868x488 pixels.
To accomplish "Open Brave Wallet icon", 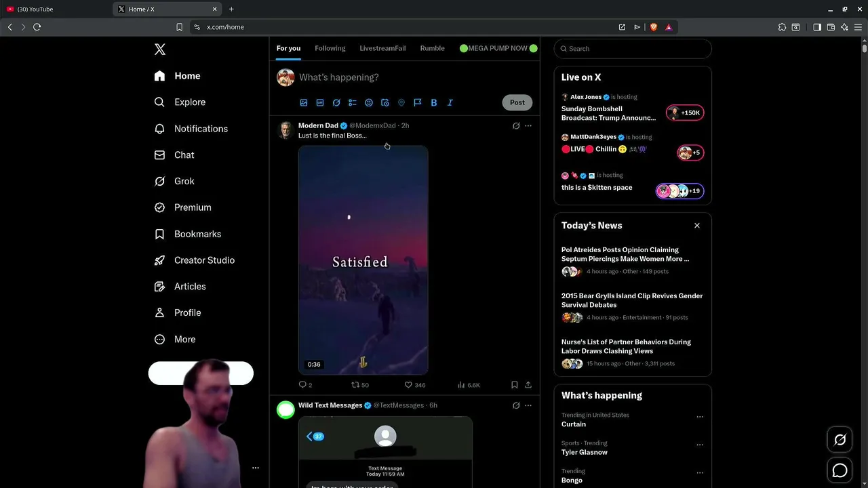I will pos(831,27).
